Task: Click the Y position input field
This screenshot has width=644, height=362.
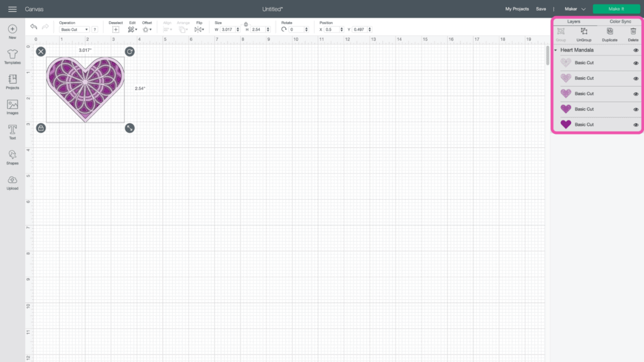Action: click(x=360, y=30)
